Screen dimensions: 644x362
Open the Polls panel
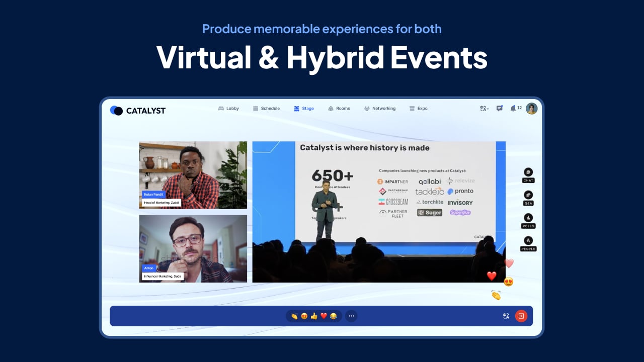(528, 218)
